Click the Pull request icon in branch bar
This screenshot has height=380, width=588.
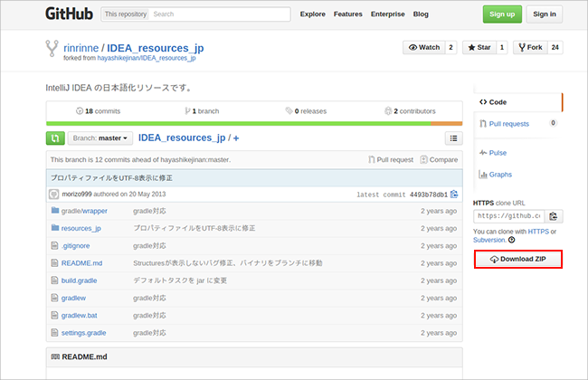pos(371,160)
